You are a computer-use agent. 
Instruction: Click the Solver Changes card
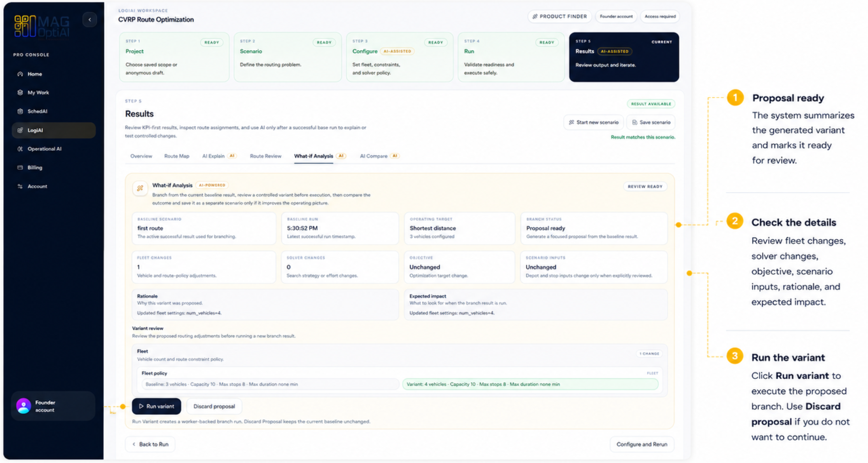[x=340, y=267]
